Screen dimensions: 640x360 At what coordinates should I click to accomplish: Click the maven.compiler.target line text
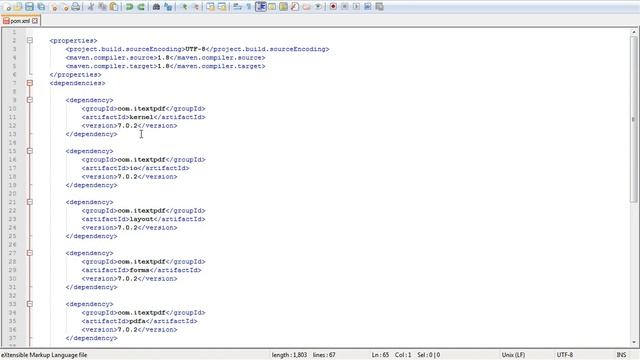[166, 66]
